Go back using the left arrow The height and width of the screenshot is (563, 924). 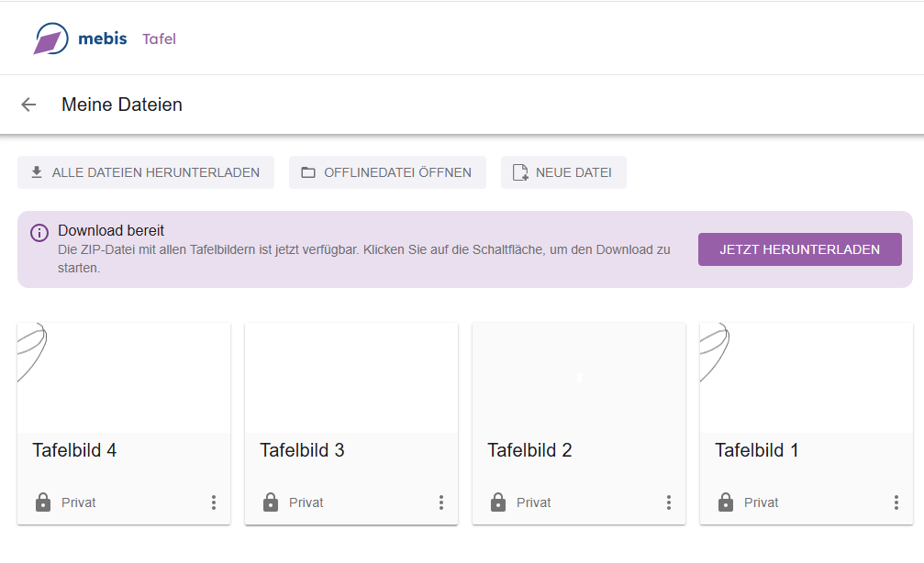(28, 105)
